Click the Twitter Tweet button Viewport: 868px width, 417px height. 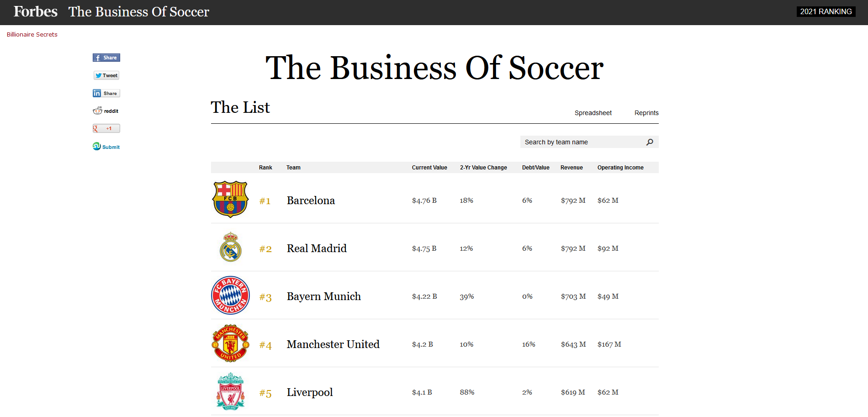106,75
